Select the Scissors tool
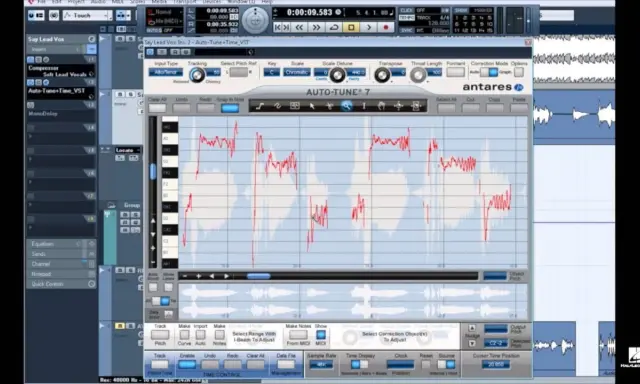The image size is (640, 384). pos(329,106)
